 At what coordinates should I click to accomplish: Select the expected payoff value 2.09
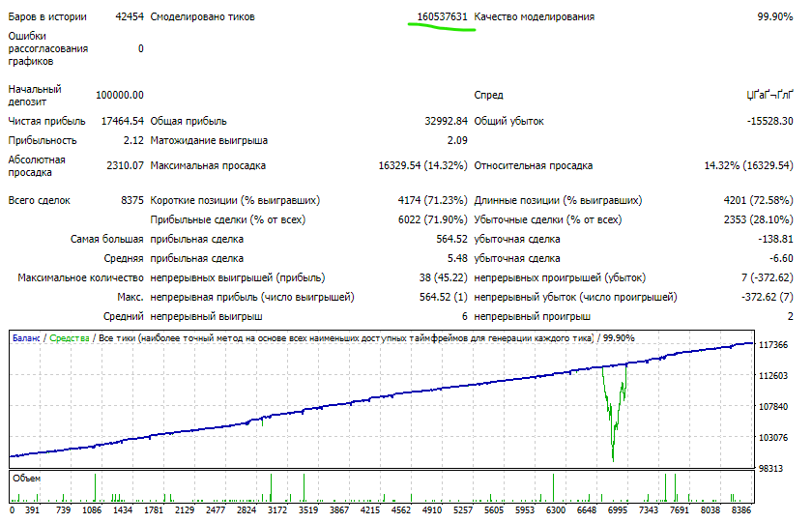[x=457, y=140]
